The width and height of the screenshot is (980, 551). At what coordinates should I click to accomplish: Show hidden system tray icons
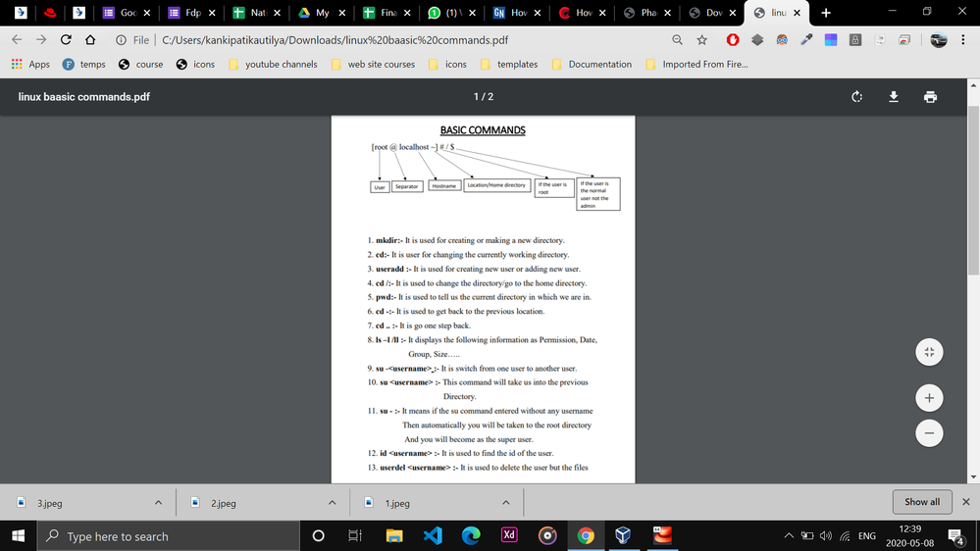tap(789, 536)
